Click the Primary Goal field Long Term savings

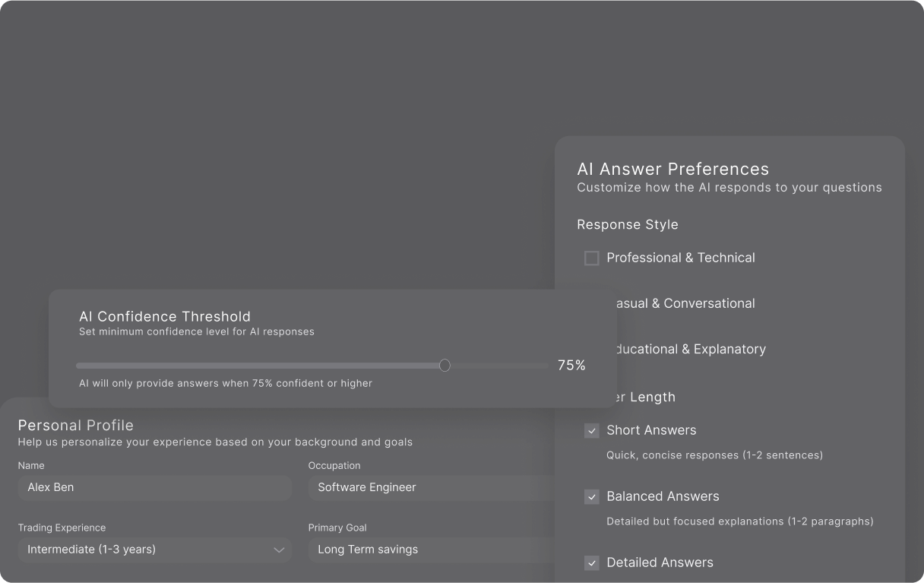[x=431, y=550]
